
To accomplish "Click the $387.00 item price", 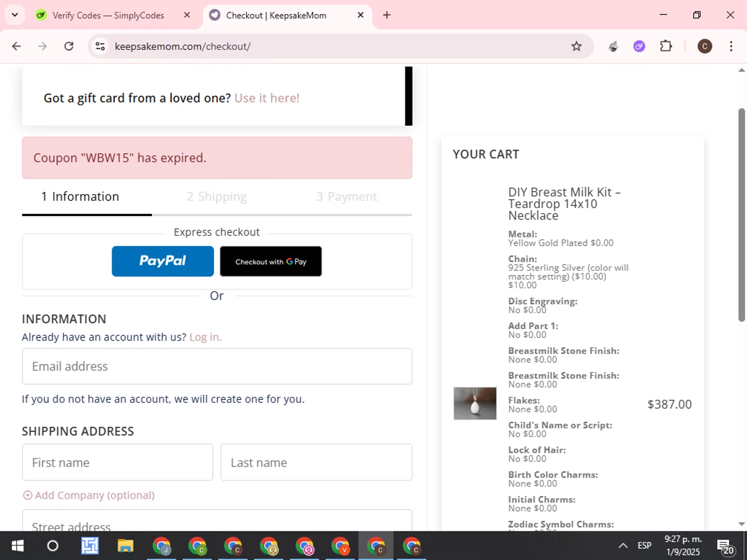I will tap(669, 404).
